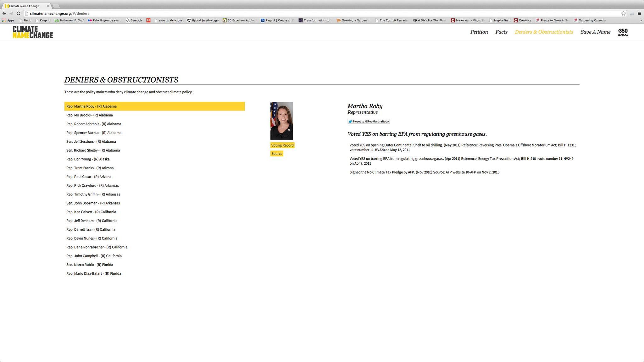Click the 350 Action logo
This screenshot has width=644, height=362.
pyautogui.click(x=623, y=32)
